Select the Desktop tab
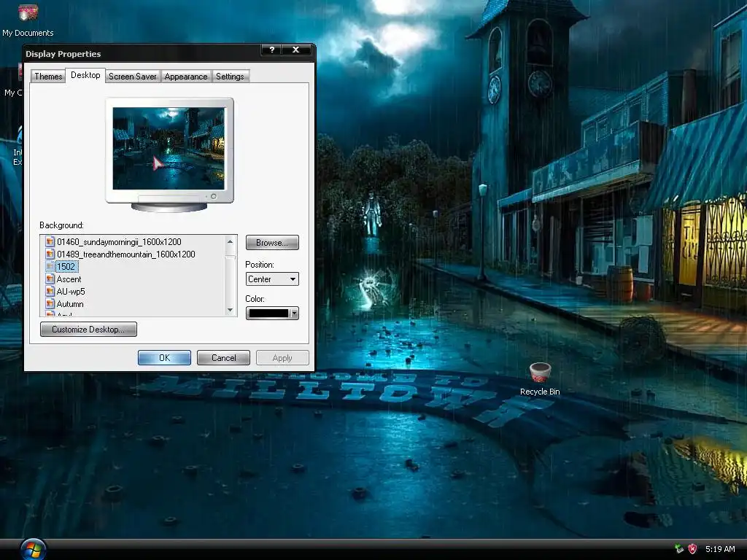The width and height of the screenshot is (747, 560). 85,75
